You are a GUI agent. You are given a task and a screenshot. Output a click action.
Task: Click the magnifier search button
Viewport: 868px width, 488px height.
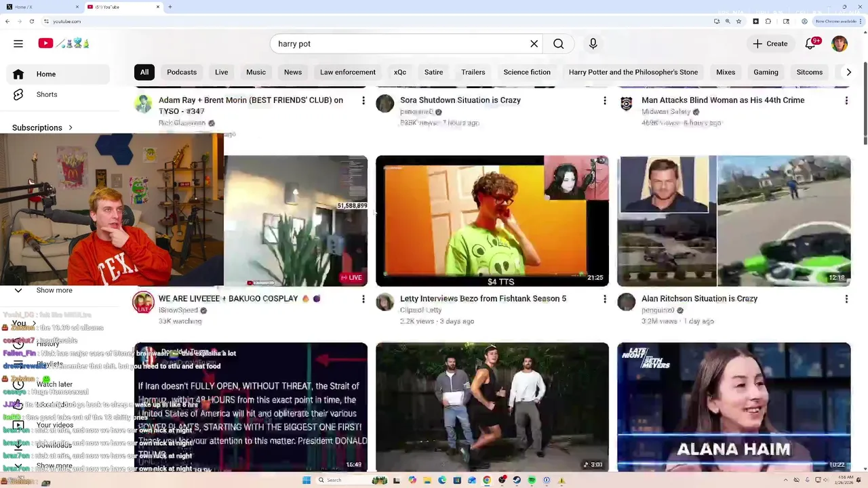click(x=559, y=43)
